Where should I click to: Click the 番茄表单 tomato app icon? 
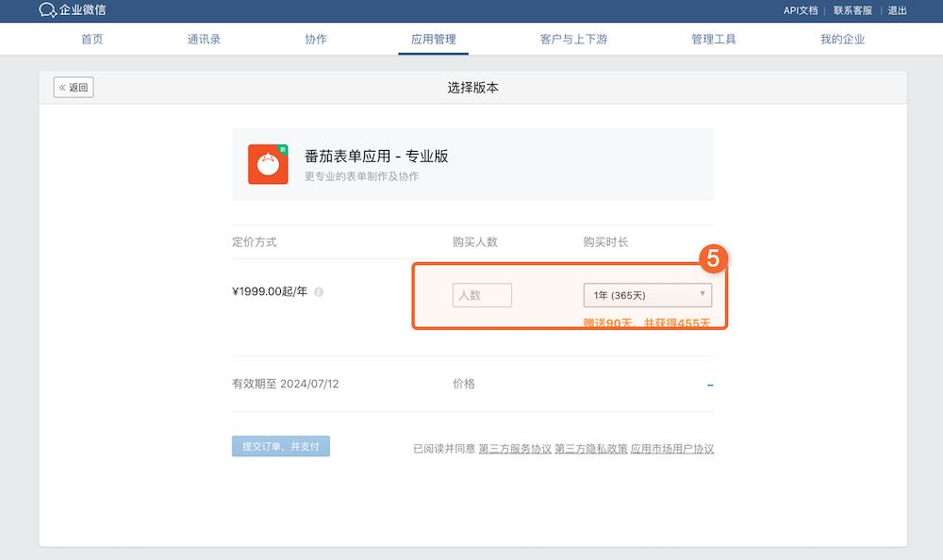(268, 164)
